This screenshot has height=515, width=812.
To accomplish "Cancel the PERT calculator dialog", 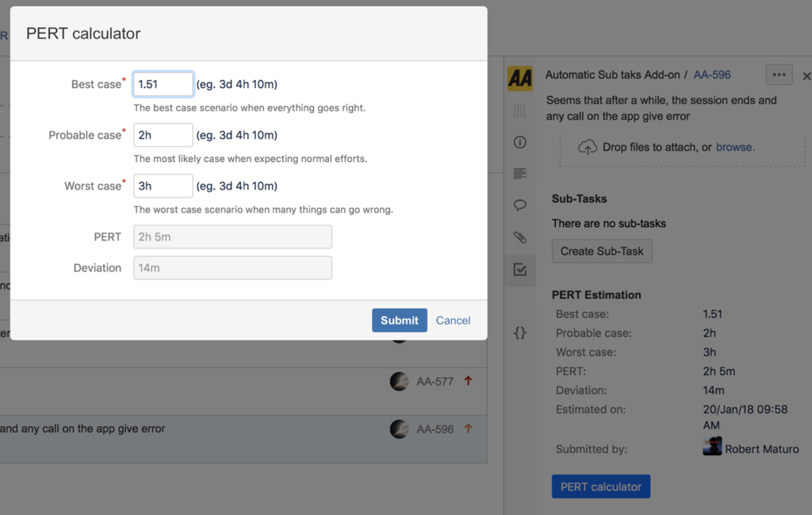I will click(x=453, y=321).
